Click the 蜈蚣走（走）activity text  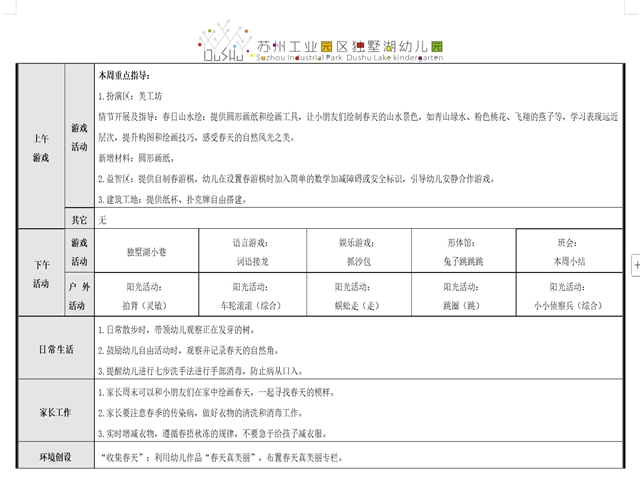[x=357, y=306]
